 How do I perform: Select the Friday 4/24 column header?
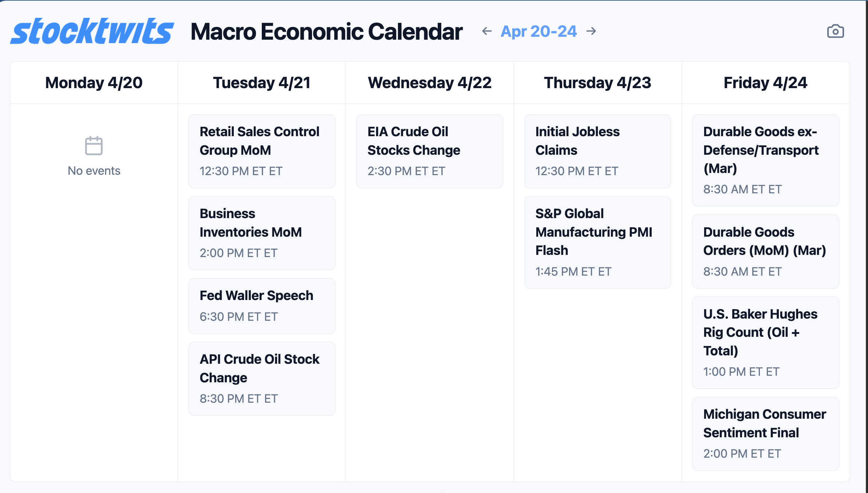coord(765,83)
